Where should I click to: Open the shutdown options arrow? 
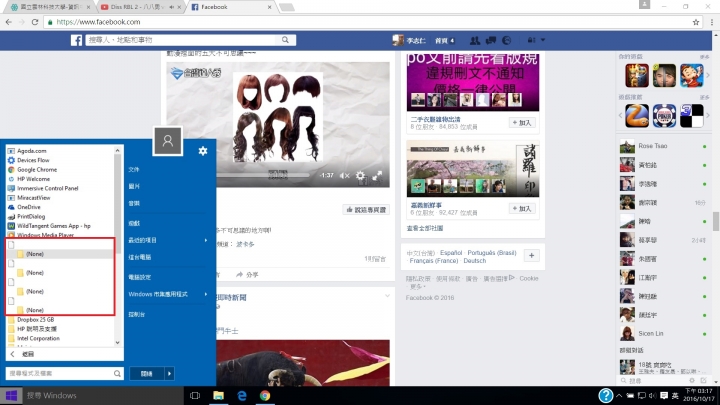tap(169, 373)
